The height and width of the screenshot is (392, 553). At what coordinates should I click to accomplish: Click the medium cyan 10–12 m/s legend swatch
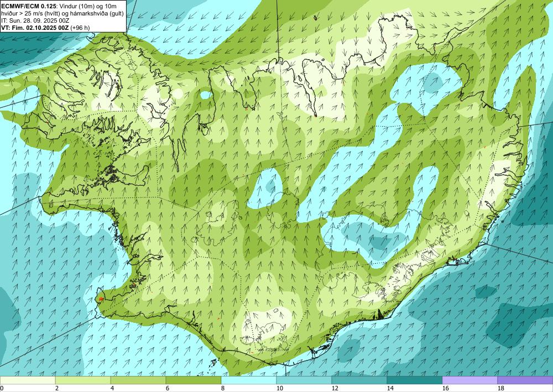point(304,380)
